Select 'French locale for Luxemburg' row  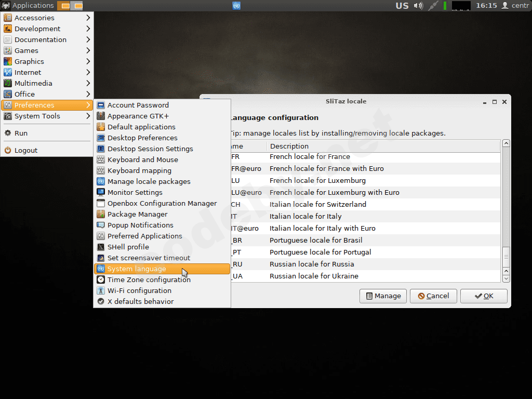click(365, 180)
